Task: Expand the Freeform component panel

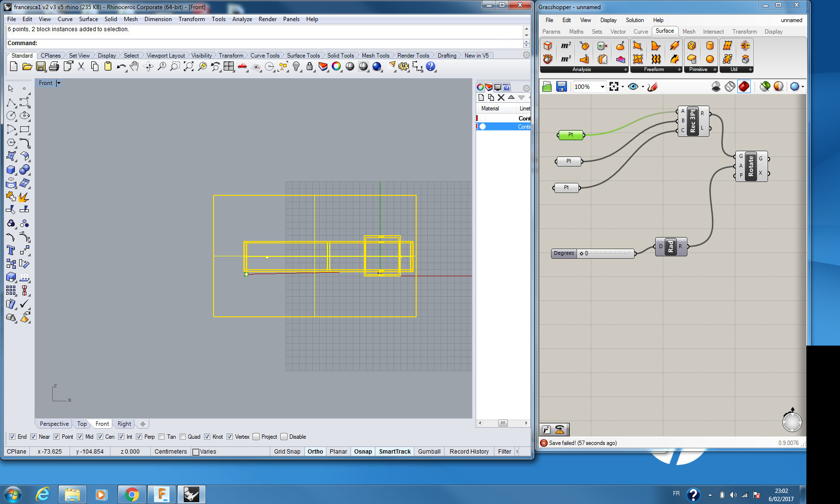Action: pyautogui.click(x=679, y=70)
